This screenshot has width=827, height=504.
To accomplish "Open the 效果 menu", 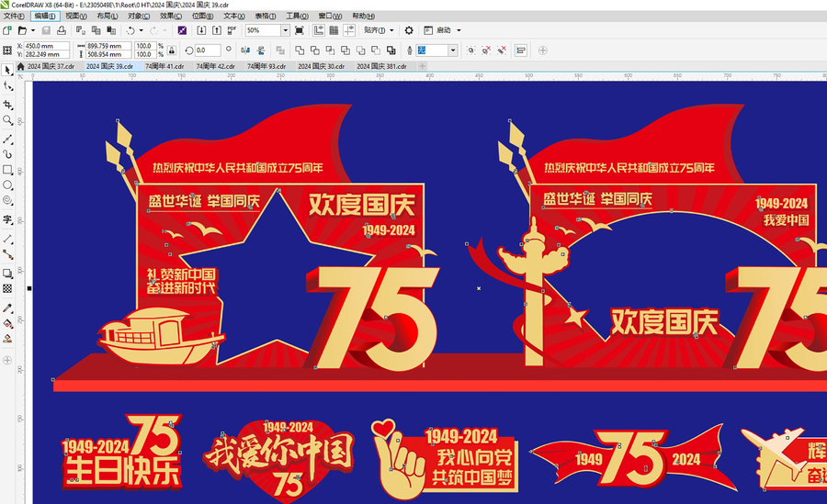I will point(171,17).
